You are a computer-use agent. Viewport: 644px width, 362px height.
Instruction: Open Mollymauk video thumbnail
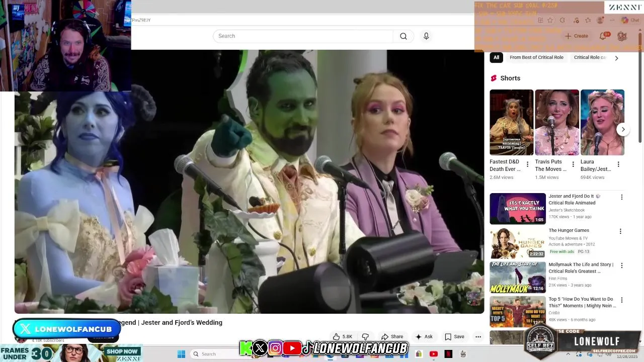[518, 277]
